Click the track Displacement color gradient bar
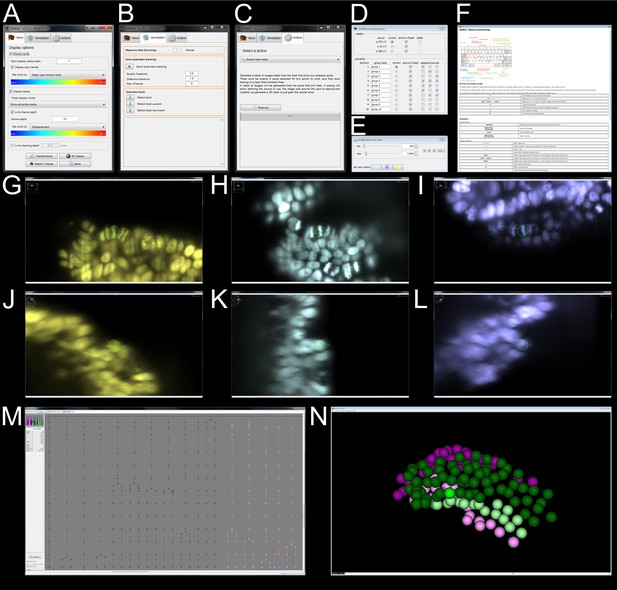617x590 pixels. (x=58, y=134)
